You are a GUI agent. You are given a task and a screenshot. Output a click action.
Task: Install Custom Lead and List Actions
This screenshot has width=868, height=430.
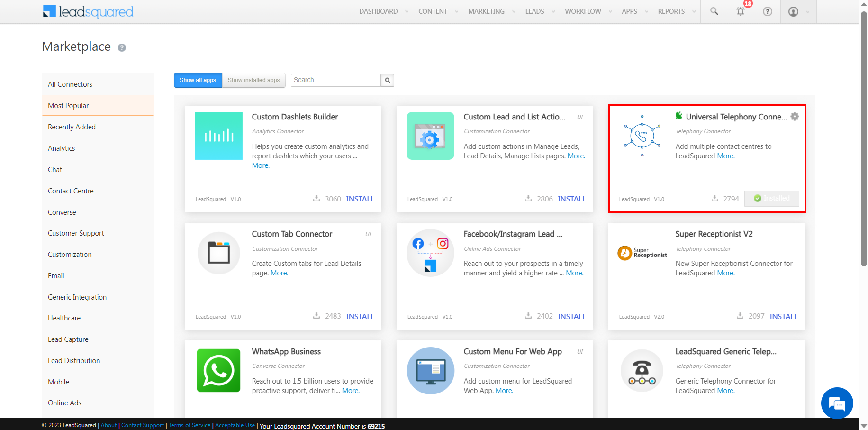click(x=572, y=199)
